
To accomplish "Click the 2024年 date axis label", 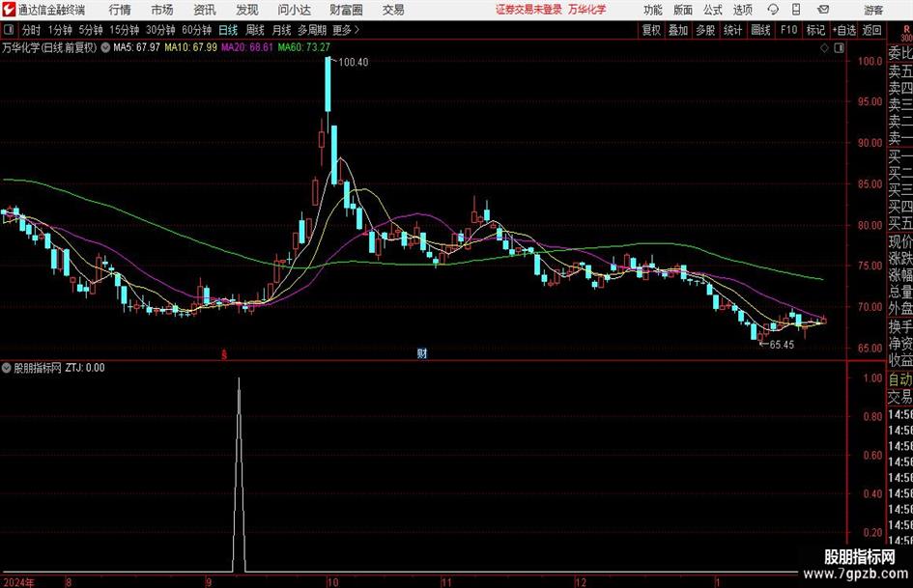I will tap(19, 582).
